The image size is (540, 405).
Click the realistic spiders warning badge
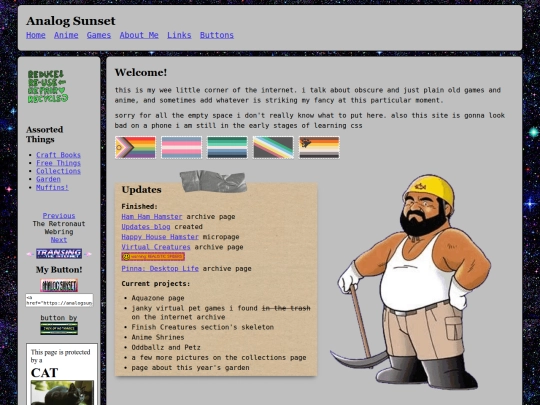153,257
